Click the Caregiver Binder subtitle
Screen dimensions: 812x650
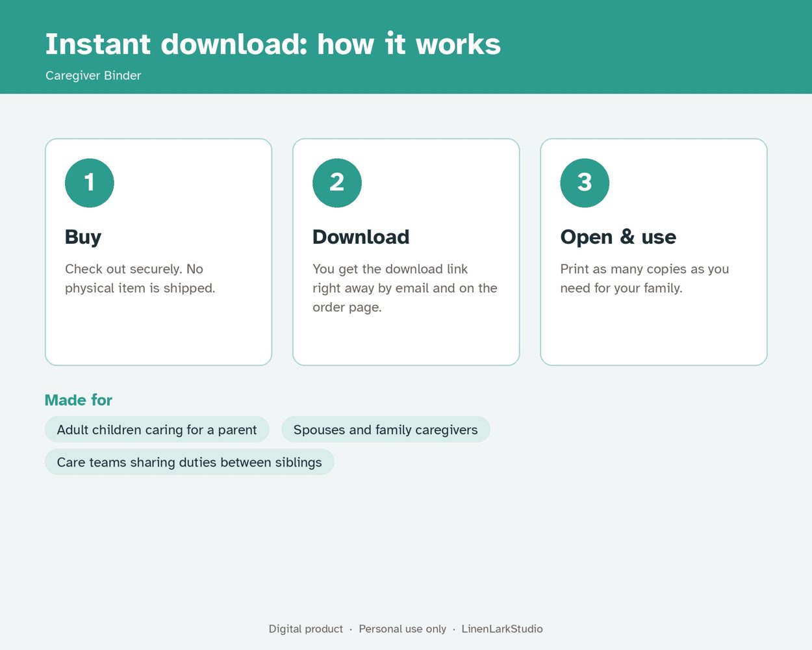pos(94,75)
